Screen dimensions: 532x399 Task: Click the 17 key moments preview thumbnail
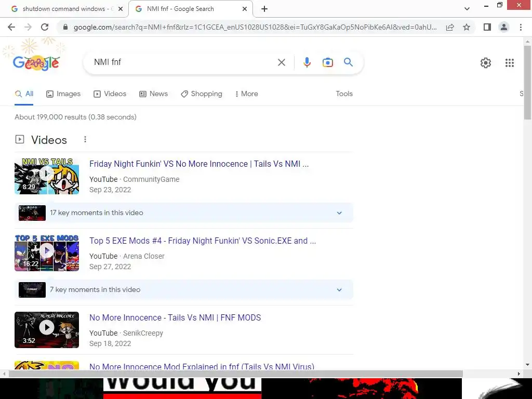(32, 213)
